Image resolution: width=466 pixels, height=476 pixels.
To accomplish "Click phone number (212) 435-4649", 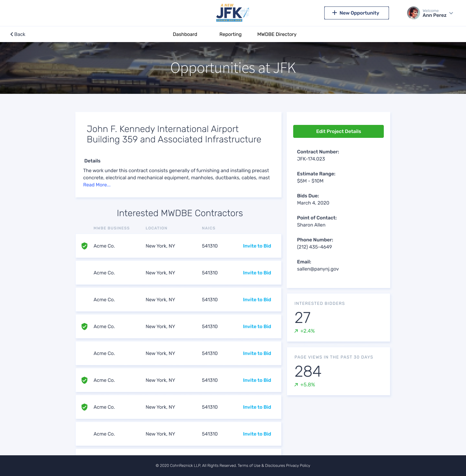I will coord(314,247).
